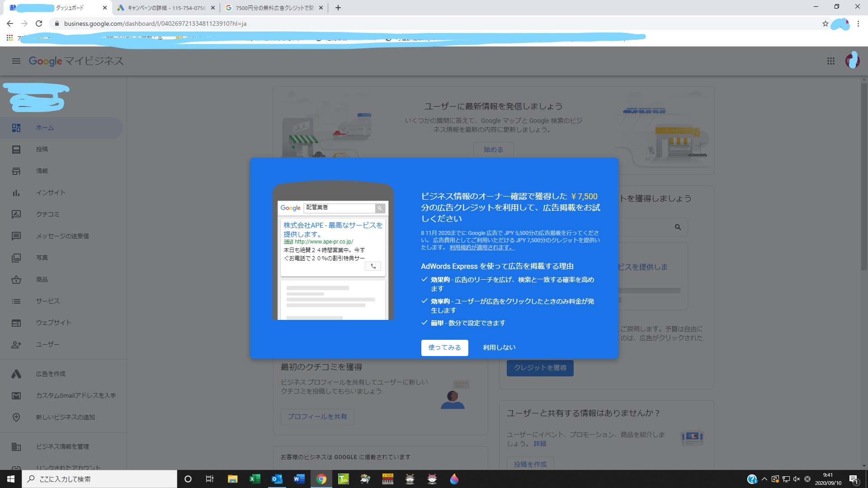Click the 使ってみる button in the dialog
Screen dimensions: 868x488
coord(444,347)
